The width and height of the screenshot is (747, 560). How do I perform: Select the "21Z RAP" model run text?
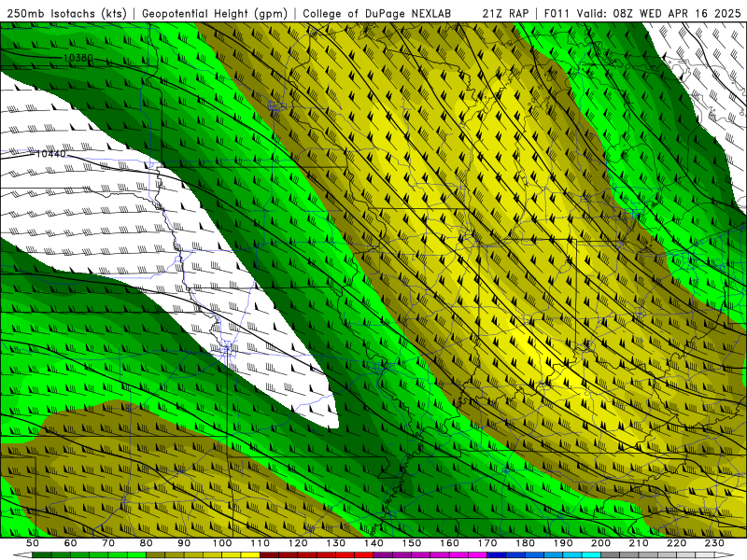(505, 13)
